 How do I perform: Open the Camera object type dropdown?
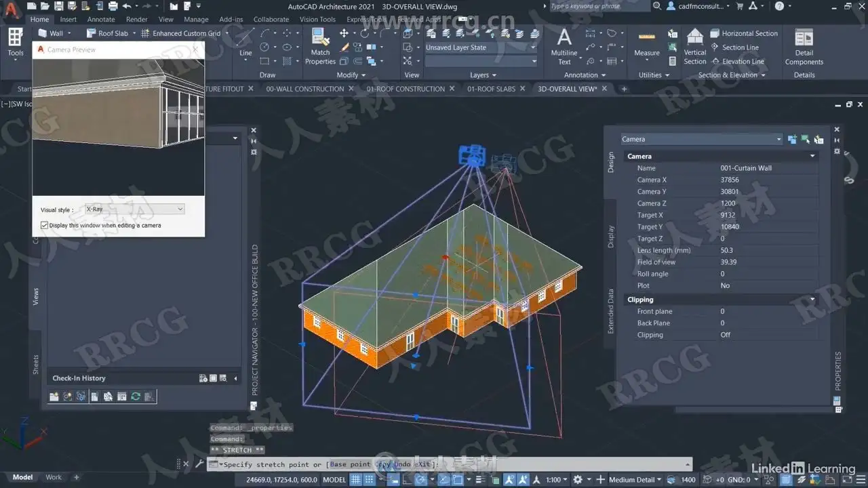(x=701, y=140)
